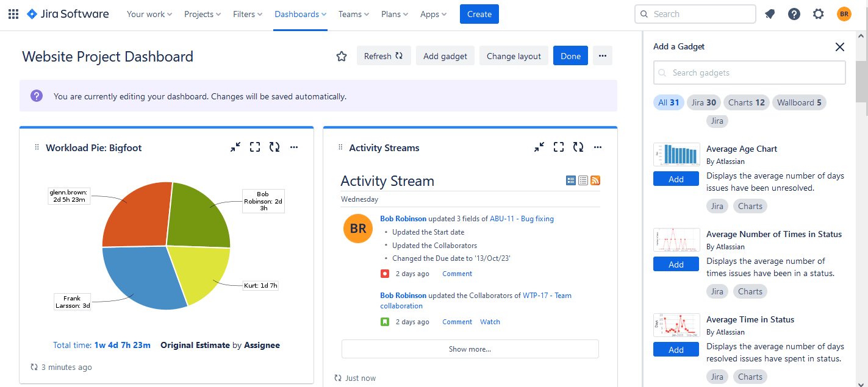Switch Activity Stream to plain list view
The image size is (868, 387).
(583, 180)
